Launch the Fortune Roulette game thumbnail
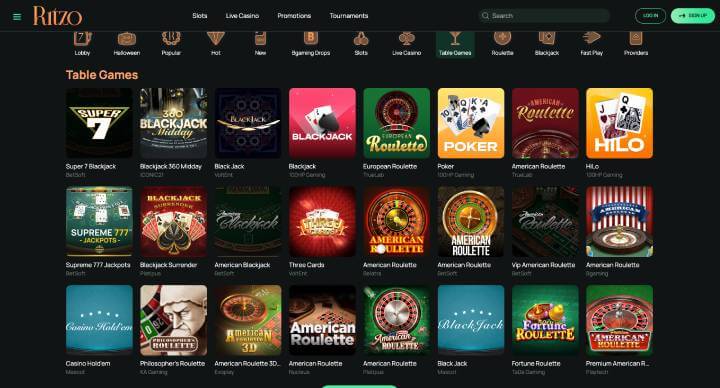Image resolution: width=720 pixels, height=388 pixels. pyautogui.click(x=546, y=320)
